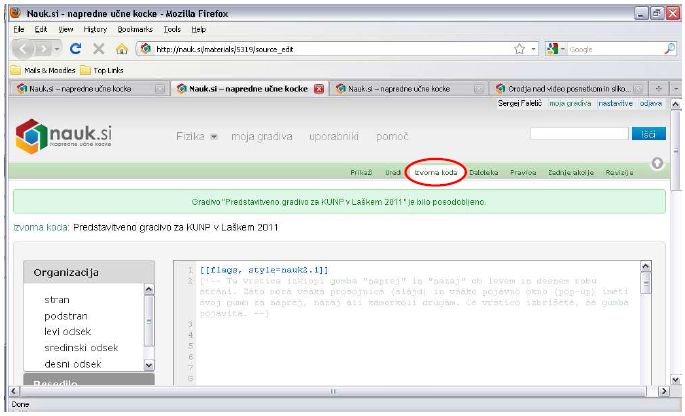Click the Išči search button

tap(646, 133)
